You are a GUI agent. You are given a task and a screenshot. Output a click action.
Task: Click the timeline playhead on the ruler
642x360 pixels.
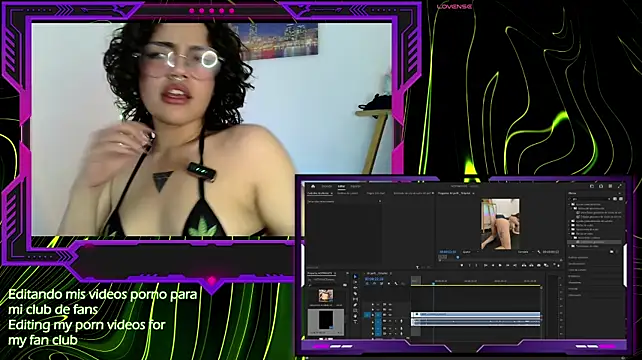[433, 283]
